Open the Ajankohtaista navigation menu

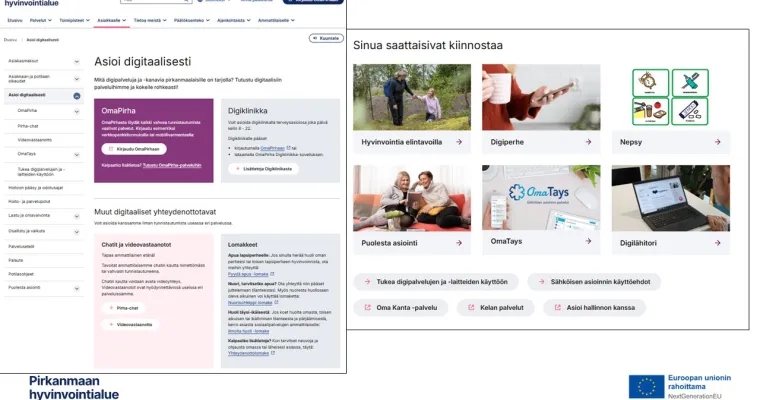(x=234, y=20)
